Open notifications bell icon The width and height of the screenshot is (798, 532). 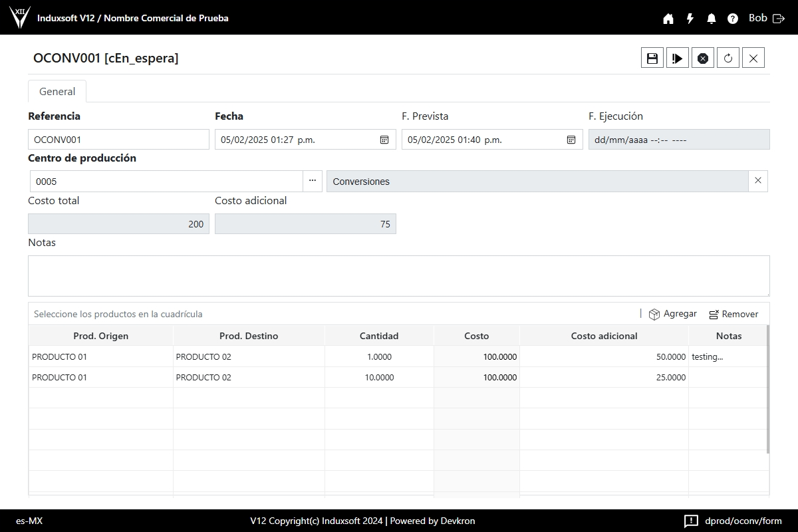pos(712,19)
